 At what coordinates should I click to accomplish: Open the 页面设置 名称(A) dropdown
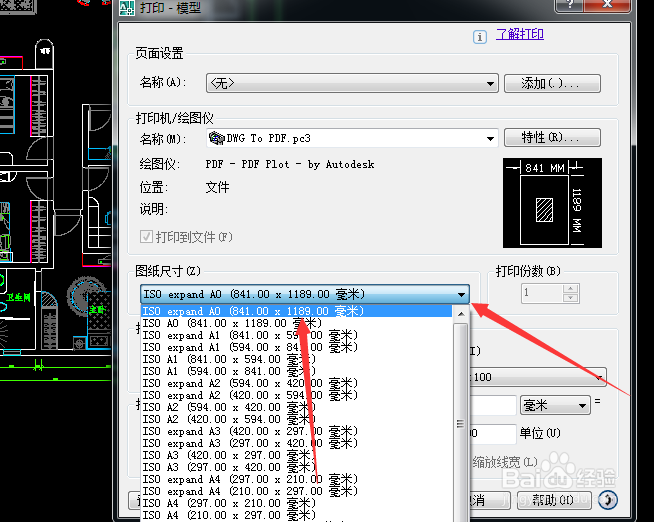(352, 83)
